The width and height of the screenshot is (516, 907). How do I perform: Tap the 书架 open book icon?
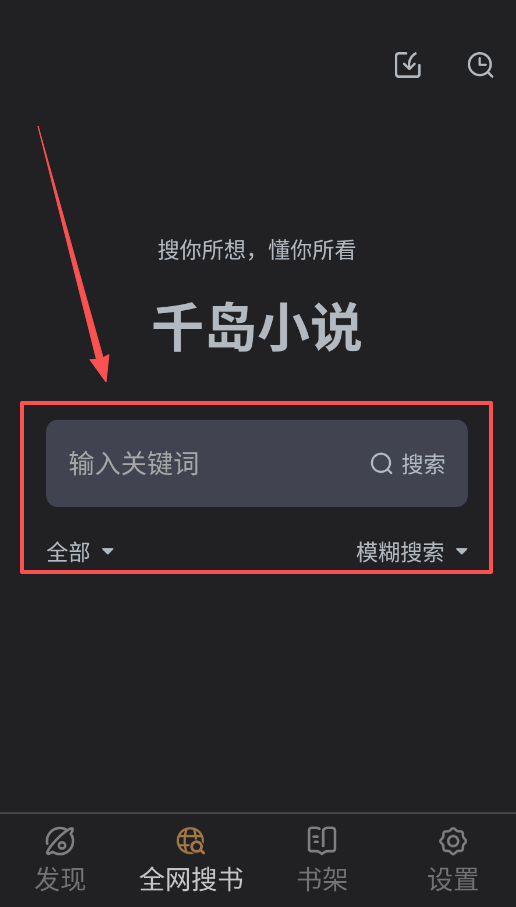tap(322, 840)
